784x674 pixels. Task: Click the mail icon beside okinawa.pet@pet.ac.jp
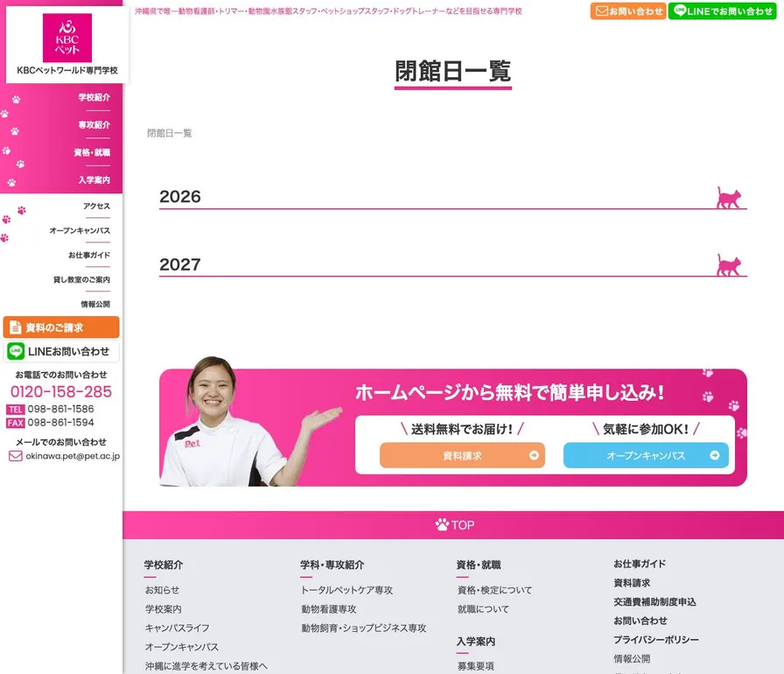(16, 456)
